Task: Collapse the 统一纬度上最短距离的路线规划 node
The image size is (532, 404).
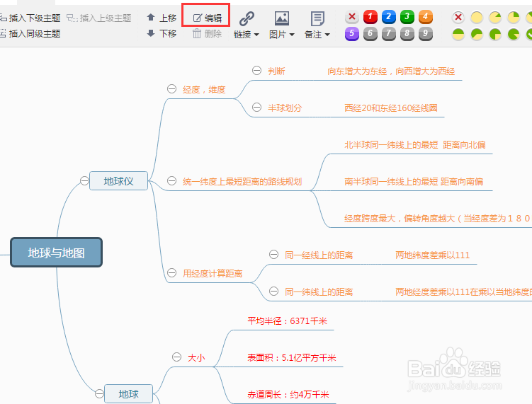Action: click(171, 181)
